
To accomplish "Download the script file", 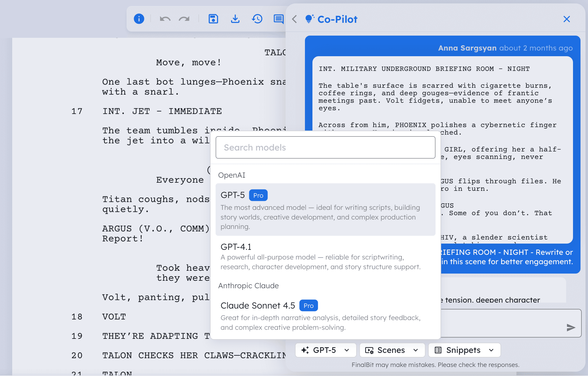I will click(x=235, y=19).
